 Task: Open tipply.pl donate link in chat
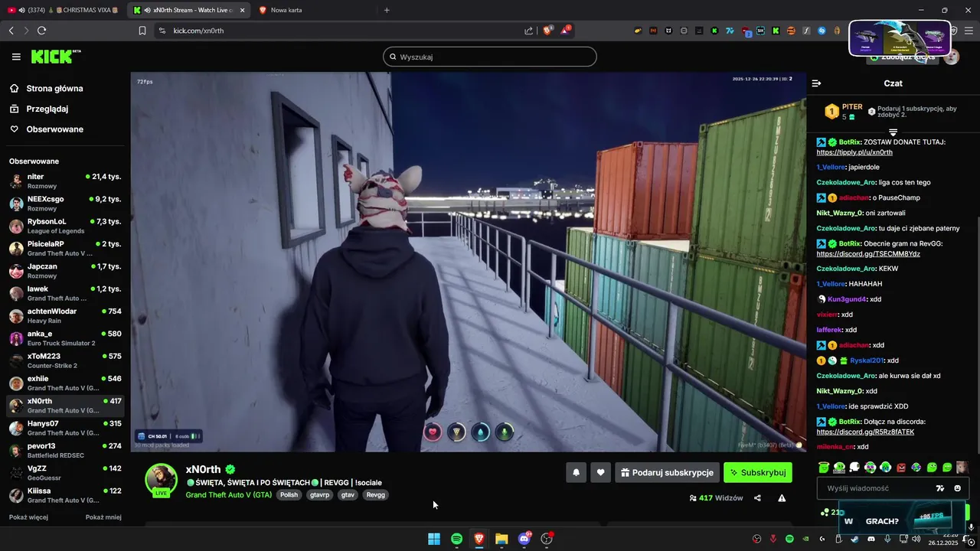854,152
